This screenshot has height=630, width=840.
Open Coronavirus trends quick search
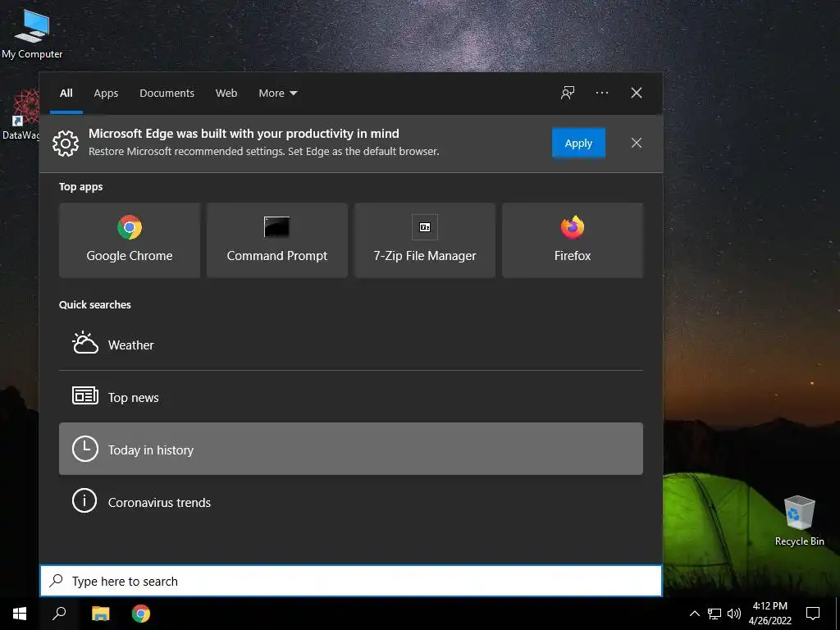351,502
